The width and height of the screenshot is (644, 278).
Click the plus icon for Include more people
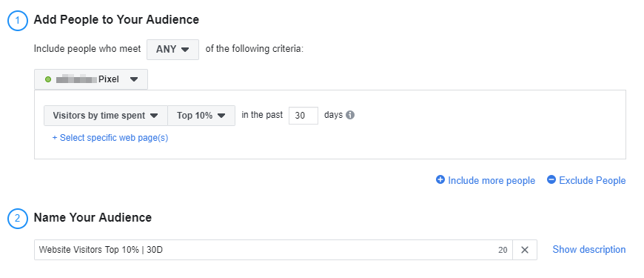[x=440, y=179]
